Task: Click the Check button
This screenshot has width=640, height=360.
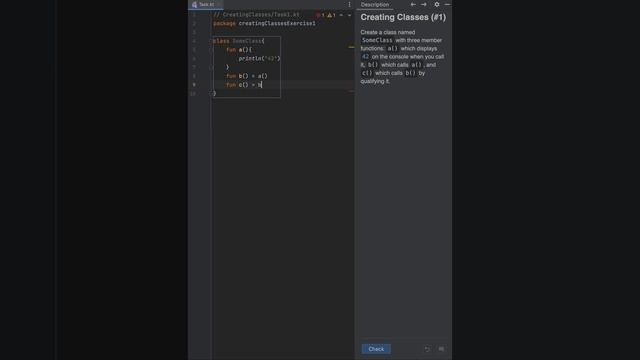Action: 376,349
